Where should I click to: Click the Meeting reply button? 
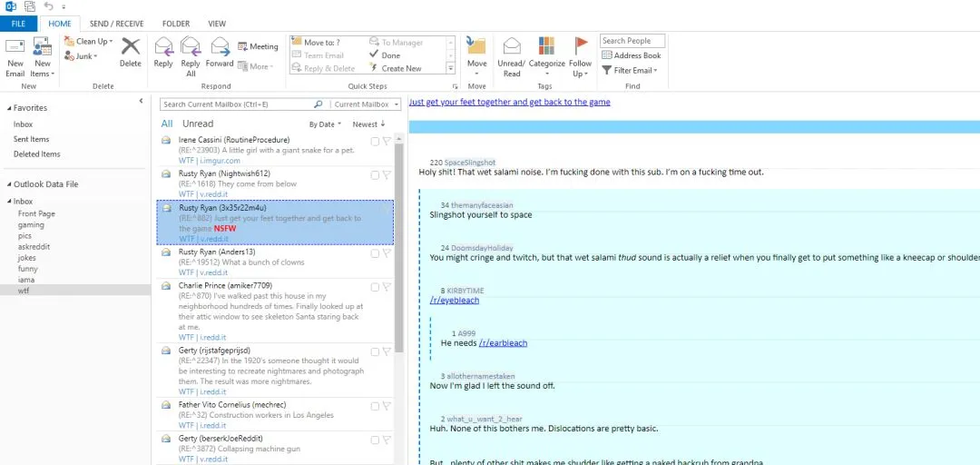[x=258, y=47]
